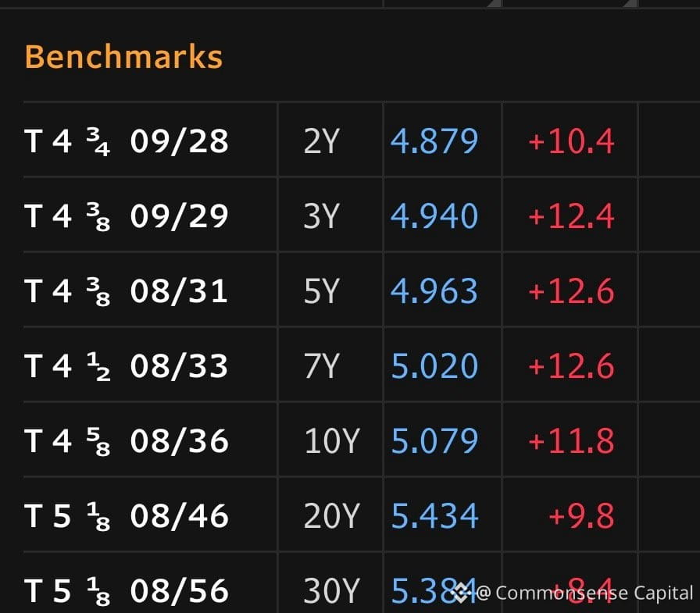Image resolution: width=700 pixels, height=613 pixels.
Task: Select the T 4 1/2 08/33 security
Action: [127, 365]
